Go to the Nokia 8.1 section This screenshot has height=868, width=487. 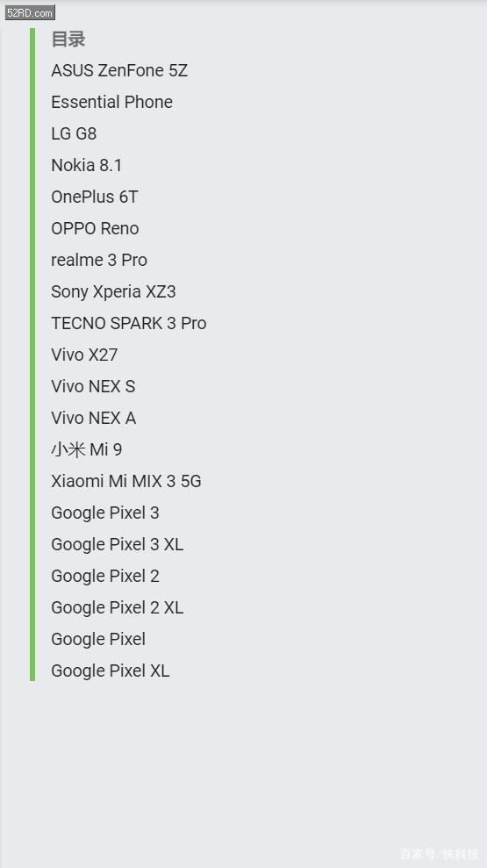point(86,165)
